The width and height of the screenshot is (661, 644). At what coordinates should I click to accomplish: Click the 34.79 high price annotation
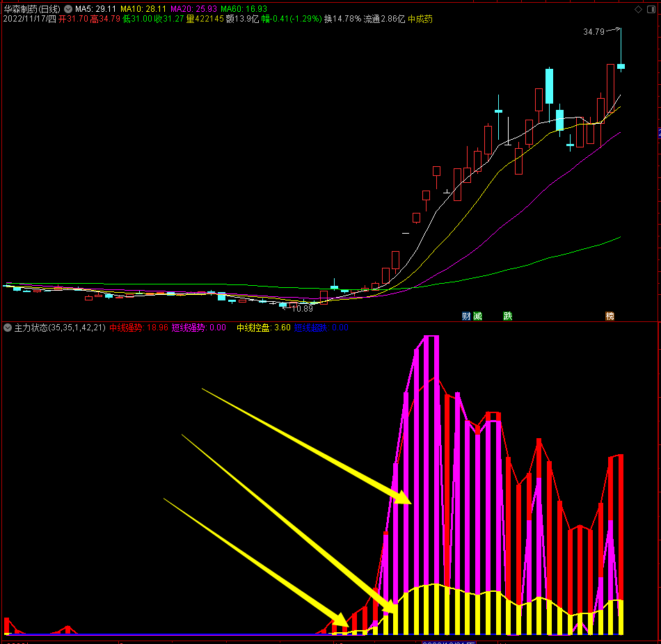click(594, 31)
